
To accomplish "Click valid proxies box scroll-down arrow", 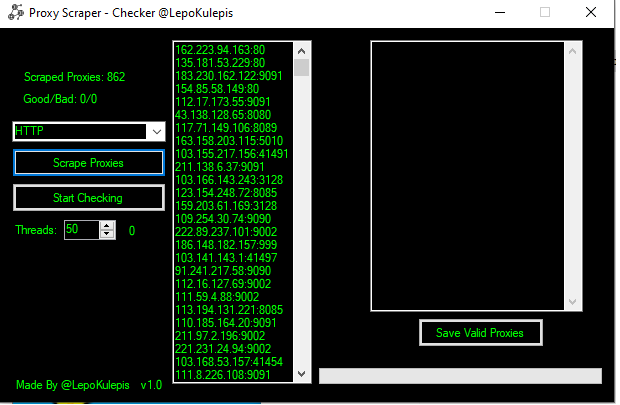I will point(573,302).
